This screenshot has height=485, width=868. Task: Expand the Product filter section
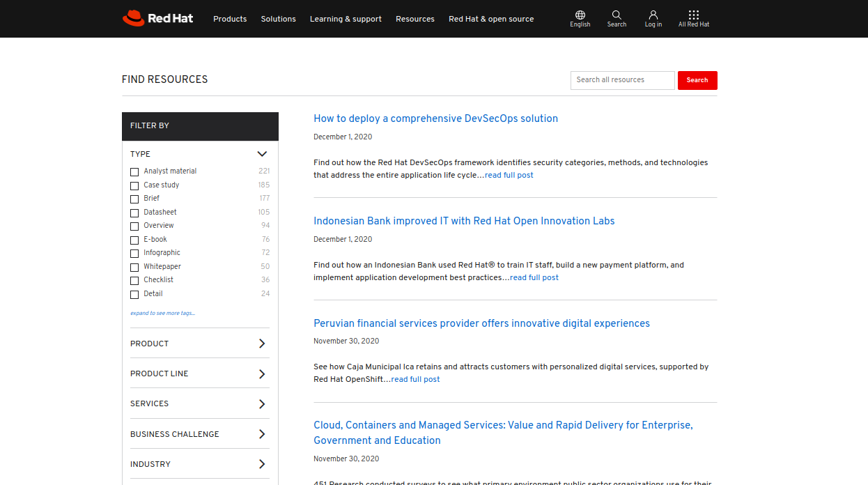point(262,344)
